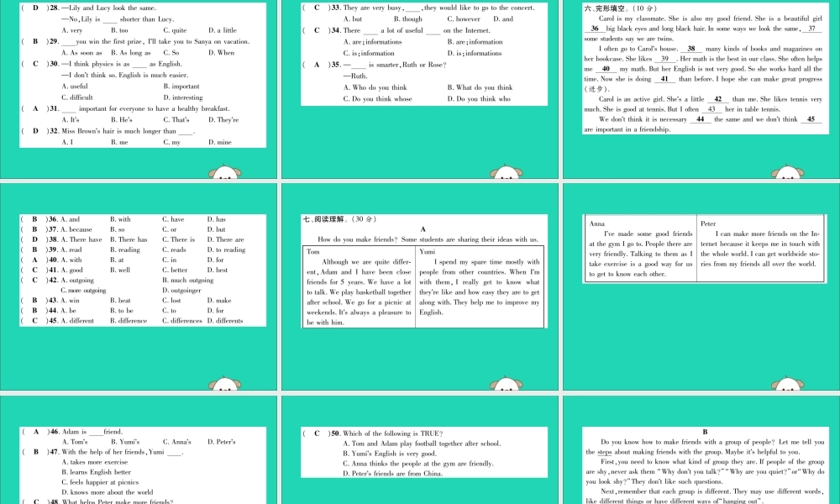This screenshot has height=504, width=840.
Task: Open the slide listing answer options 36 to 45
Action: tap(139, 286)
